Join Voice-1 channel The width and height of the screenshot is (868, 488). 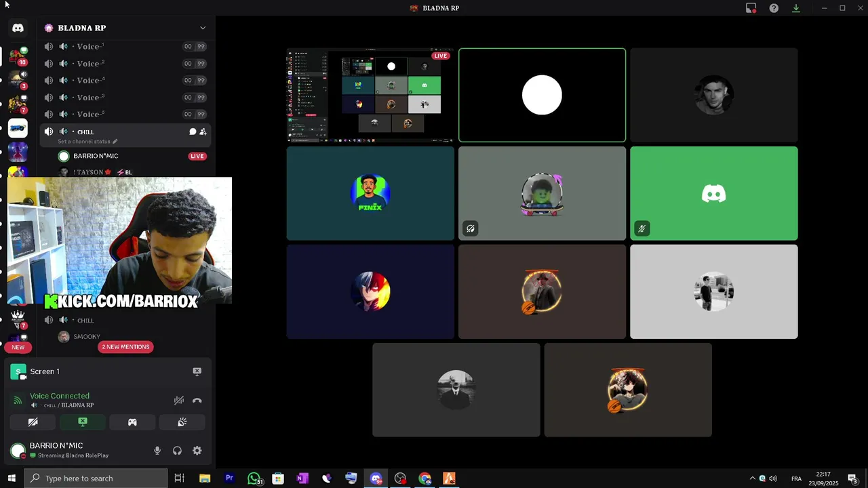click(125, 46)
